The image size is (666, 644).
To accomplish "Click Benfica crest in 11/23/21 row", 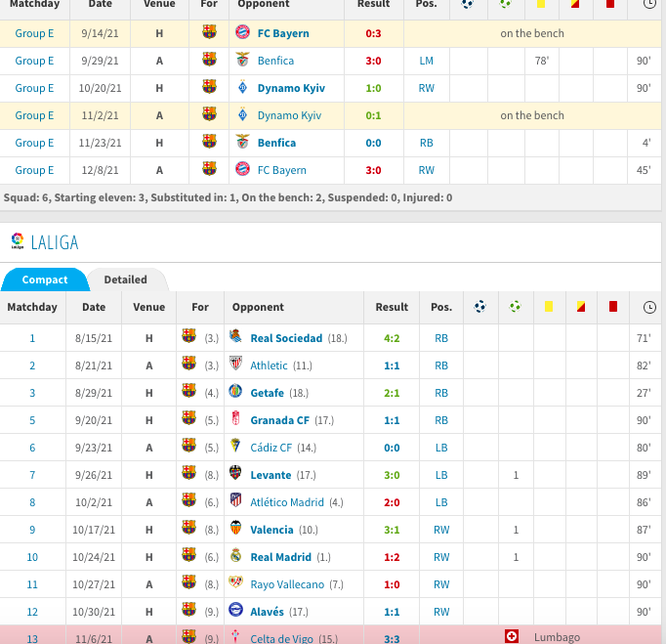I will click(x=242, y=141).
